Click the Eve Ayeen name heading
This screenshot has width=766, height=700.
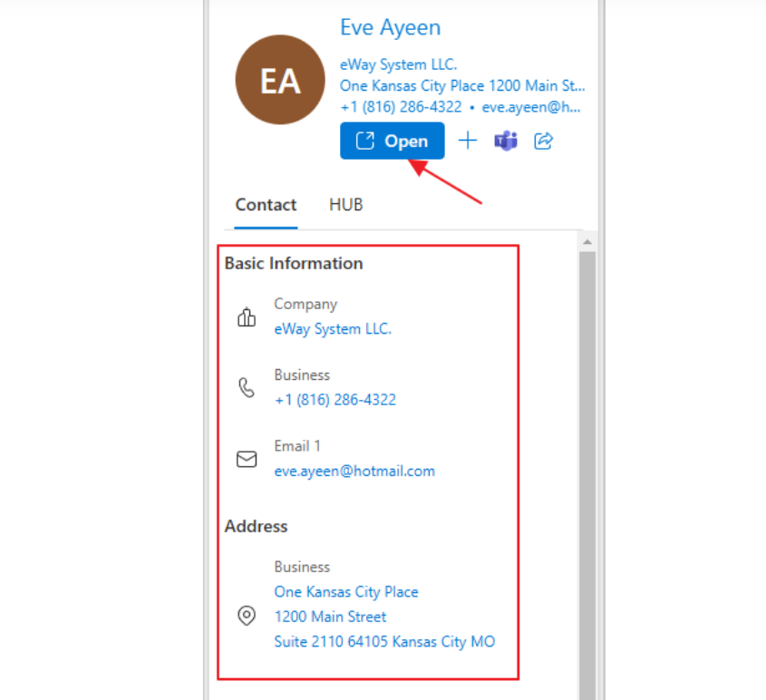391,27
